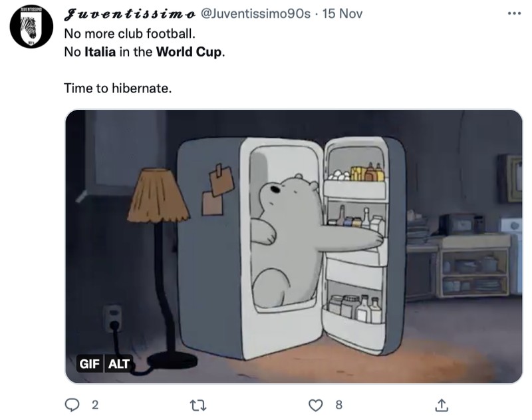Click the bold World Cup keyword
This screenshot has width=532, height=420.
click(x=189, y=52)
